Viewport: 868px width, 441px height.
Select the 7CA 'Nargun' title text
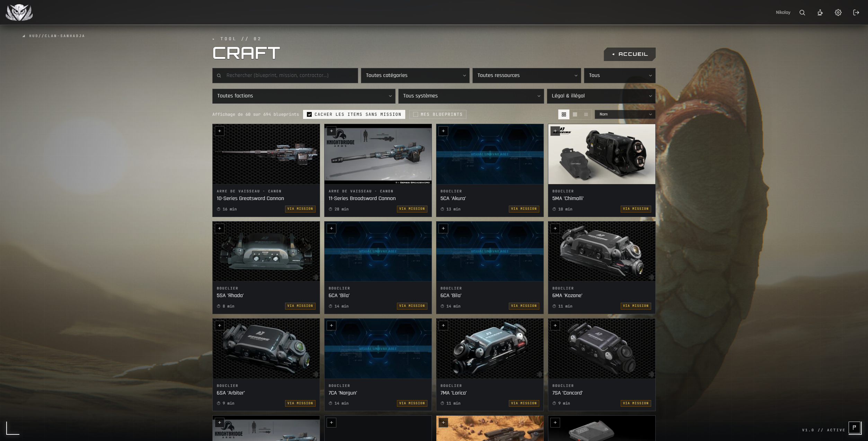click(x=343, y=393)
